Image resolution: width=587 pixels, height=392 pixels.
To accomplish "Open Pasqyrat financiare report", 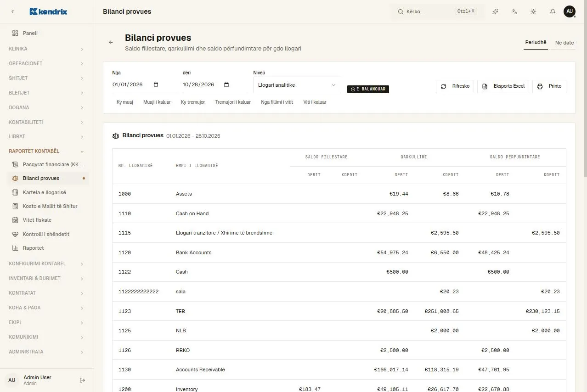I will pos(47,164).
